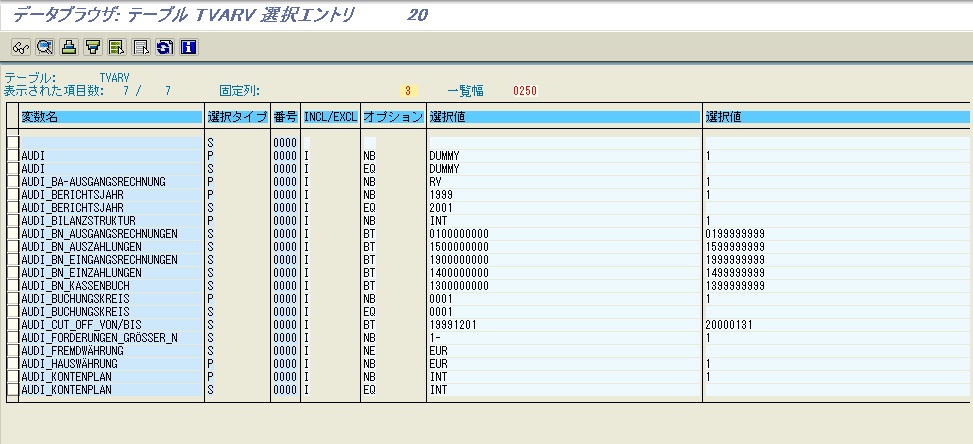Click the blue Information icon
Image resolution: width=973 pixels, height=444 pixels.
pos(187,46)
